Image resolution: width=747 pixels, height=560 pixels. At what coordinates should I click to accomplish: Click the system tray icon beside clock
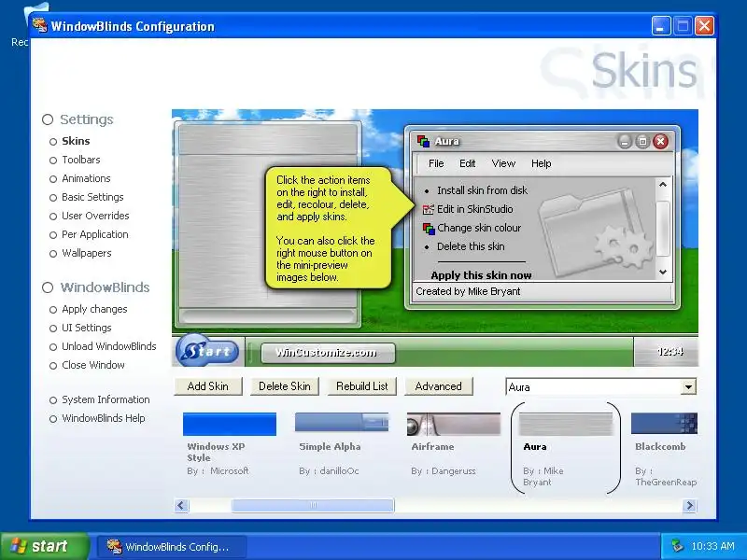[x=676, y=546]
